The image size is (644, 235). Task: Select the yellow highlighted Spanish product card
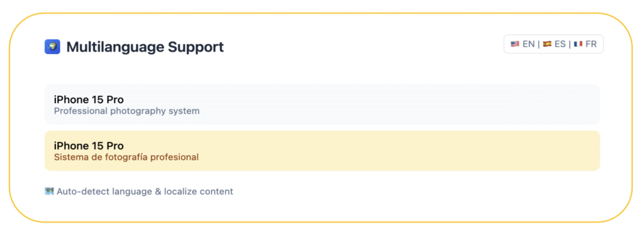coord(322,151)
